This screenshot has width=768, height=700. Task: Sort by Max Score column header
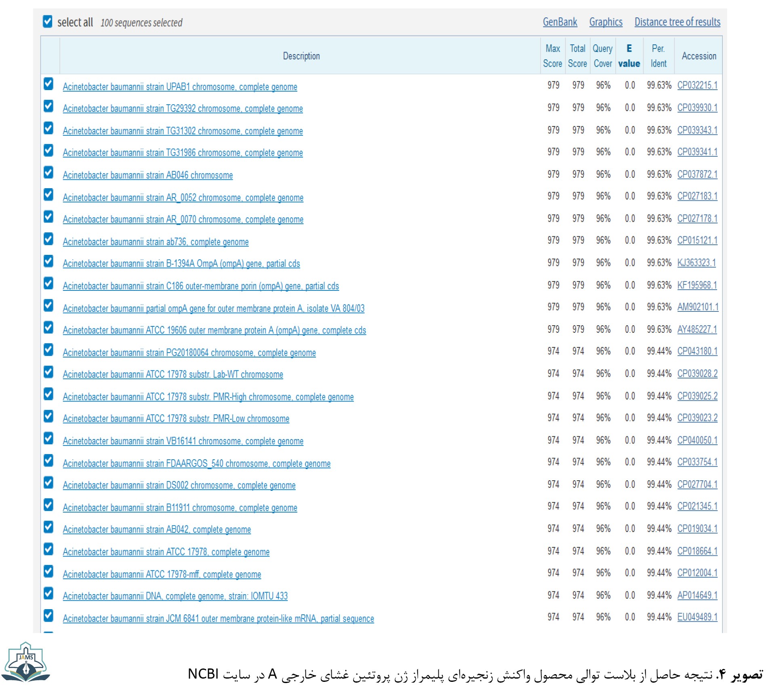(x=552, y=56)
